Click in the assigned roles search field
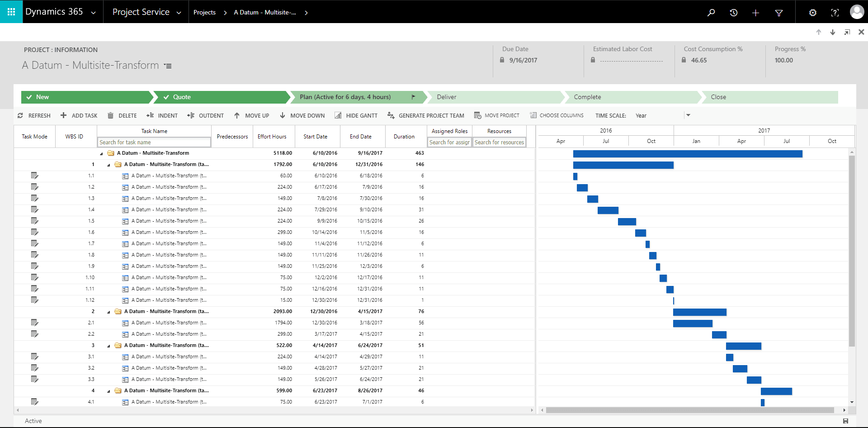The width and height of the screenshot is (868, 428). [x=449, y=142]
